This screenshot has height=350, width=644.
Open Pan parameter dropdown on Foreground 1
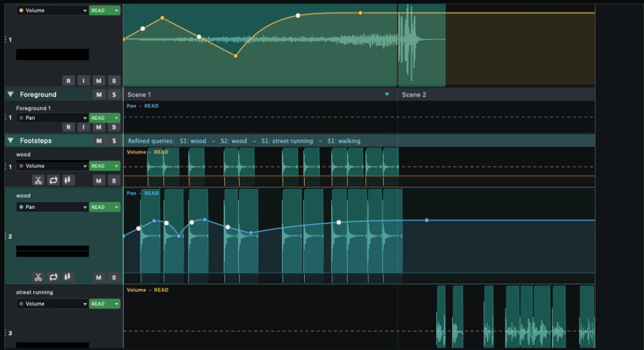point(52,118)
